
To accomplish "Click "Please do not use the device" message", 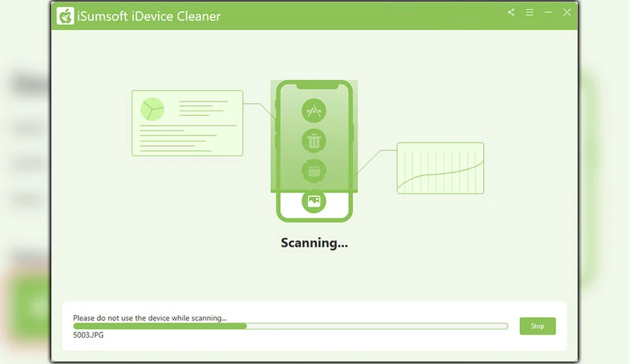I will (150, 318).
